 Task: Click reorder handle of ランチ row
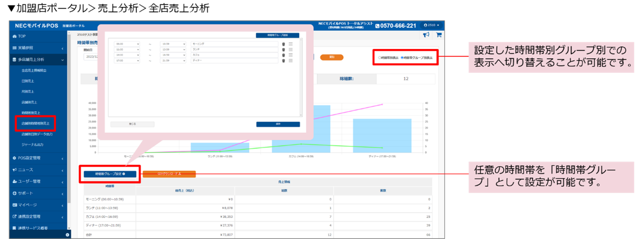pos(291,50)
